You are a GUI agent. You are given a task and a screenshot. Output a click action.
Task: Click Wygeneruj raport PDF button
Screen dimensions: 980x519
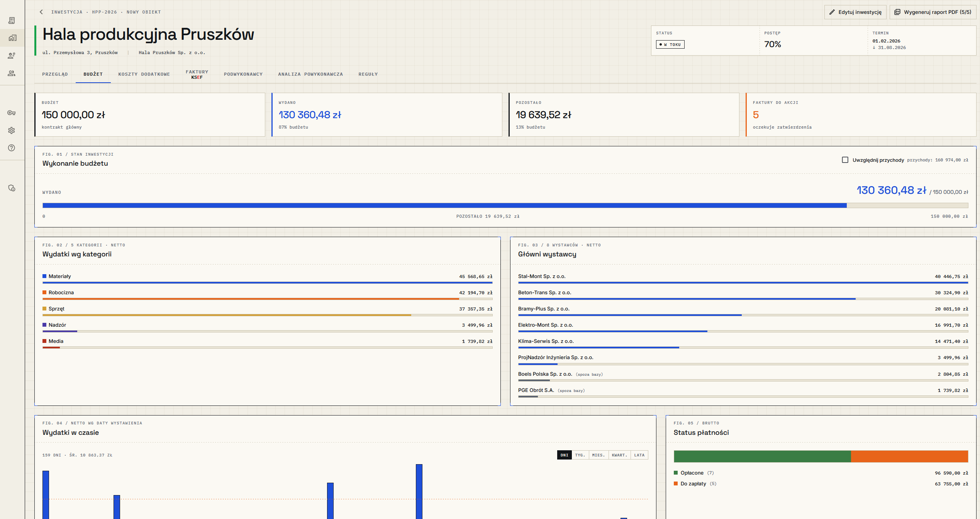point(933,12)
